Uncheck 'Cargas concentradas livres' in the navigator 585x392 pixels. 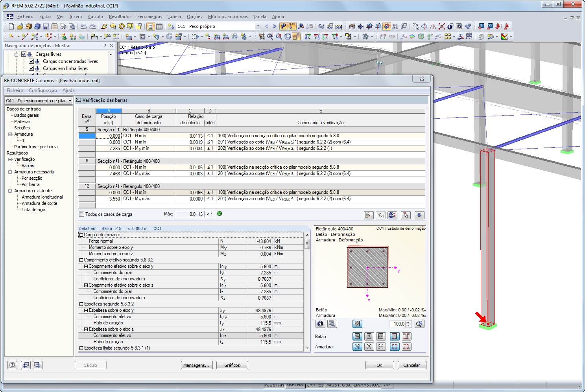click(x=30, y=61)
